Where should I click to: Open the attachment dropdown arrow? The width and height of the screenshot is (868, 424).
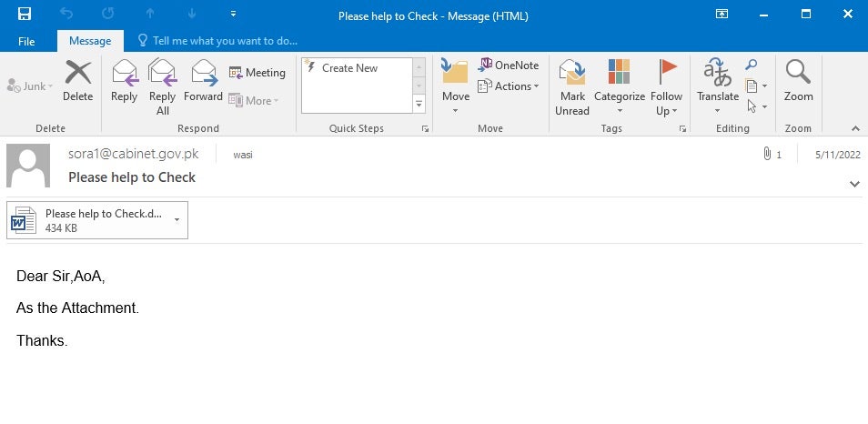[177, 219]
